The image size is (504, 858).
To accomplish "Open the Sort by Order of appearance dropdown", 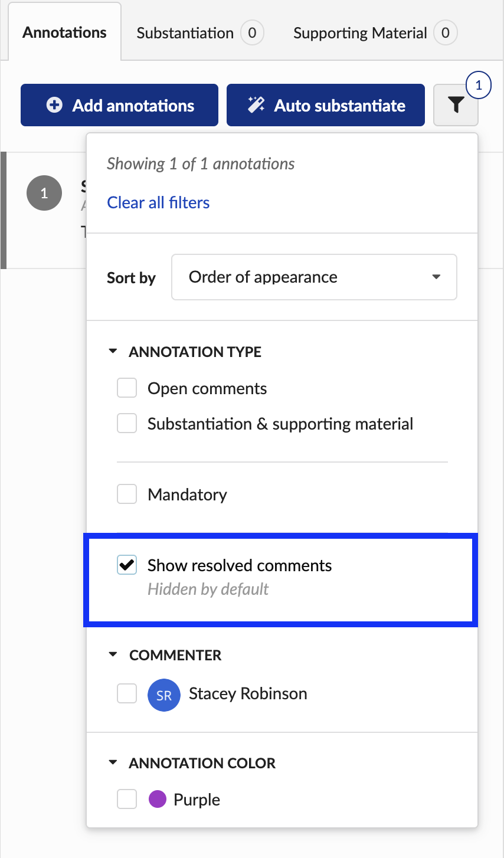I will tap(314, 277).
